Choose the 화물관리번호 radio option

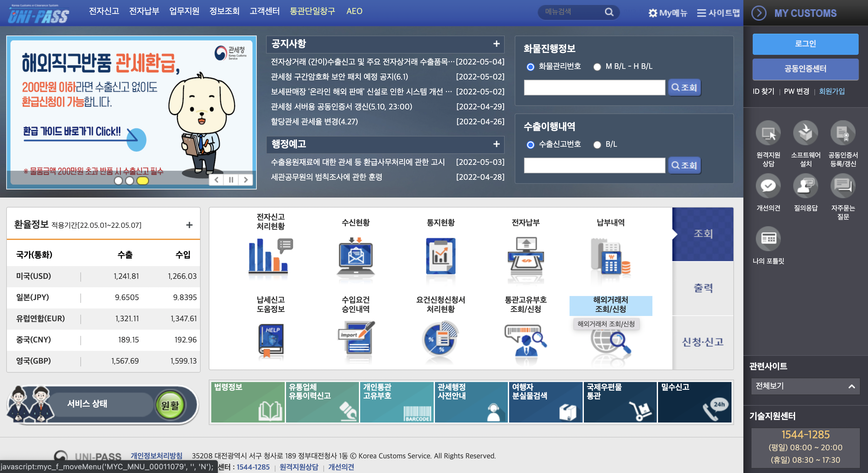click(x=530, y=67)
